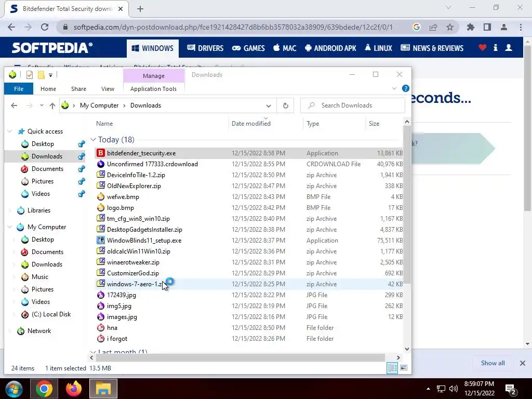Select the winaerotweaker.zip file name

pos(133,262)
